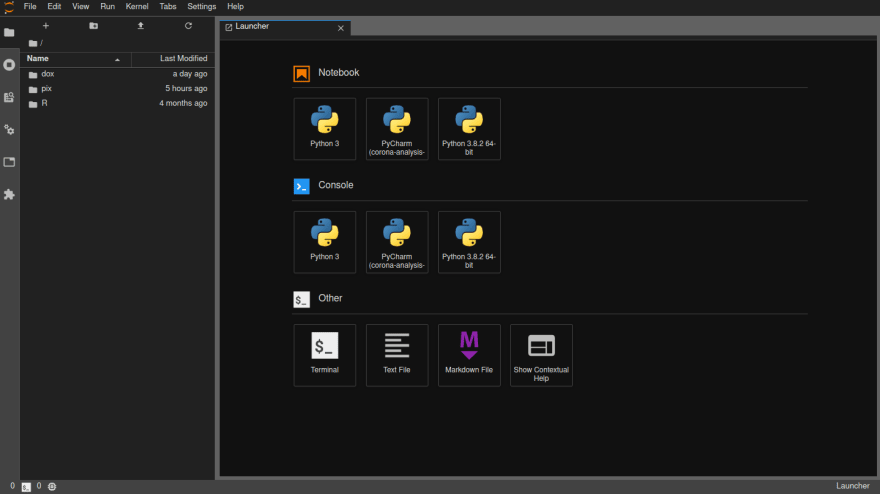Open the Kernel menu

tap(137, 7)
